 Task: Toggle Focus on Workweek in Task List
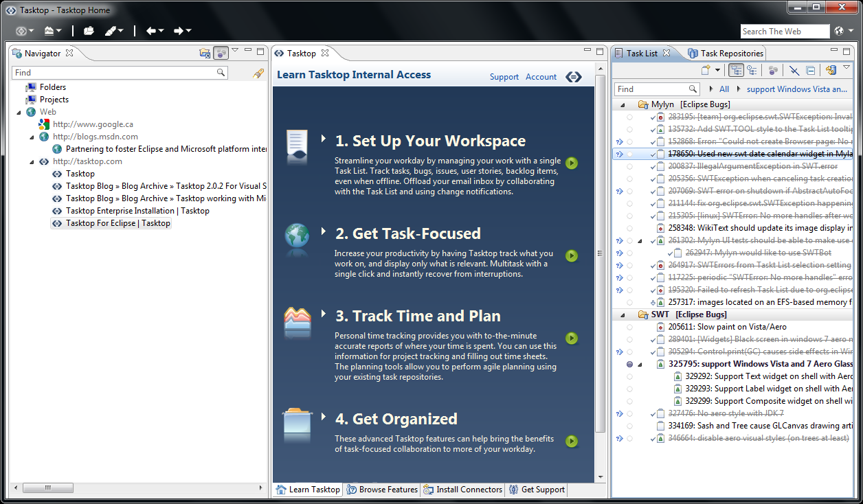click(x=774, y=70)
